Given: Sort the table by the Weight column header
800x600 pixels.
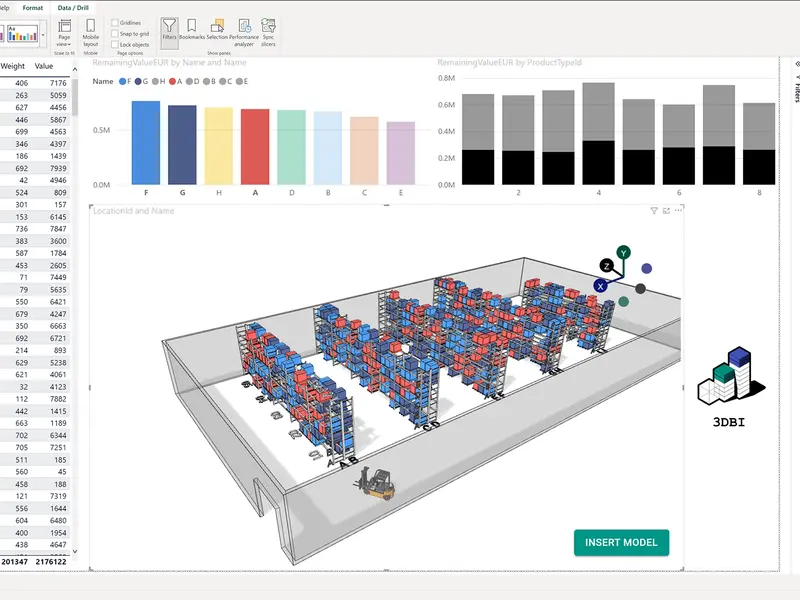Looking at the screenshot, I should click(13, 66).
